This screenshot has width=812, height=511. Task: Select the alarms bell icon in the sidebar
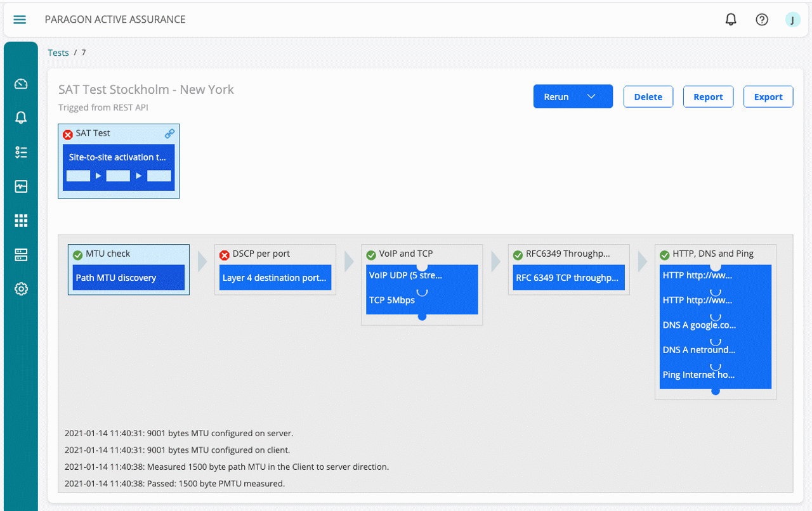(x=20, y=117)
